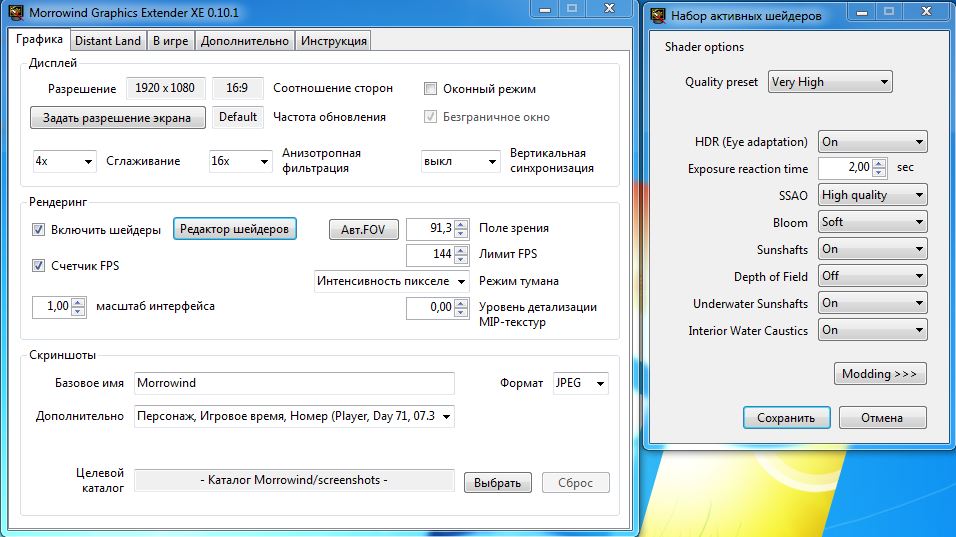956x537 pixels.
Task: Click the Базовое имя Morrowind field
Action: coord(294,383)
